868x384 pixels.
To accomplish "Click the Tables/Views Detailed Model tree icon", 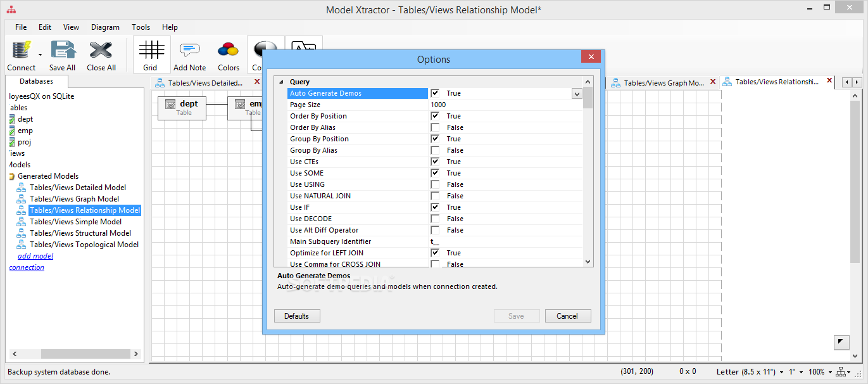I will [22, 188].
